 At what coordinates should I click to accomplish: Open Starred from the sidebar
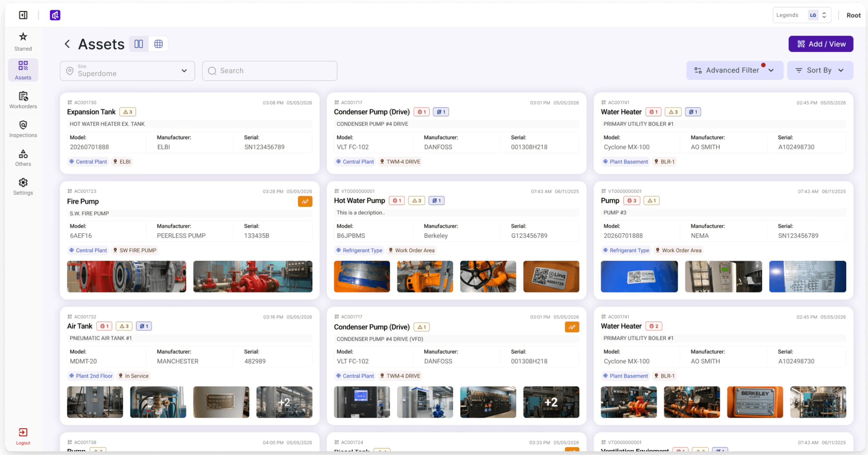coord(23,42)
